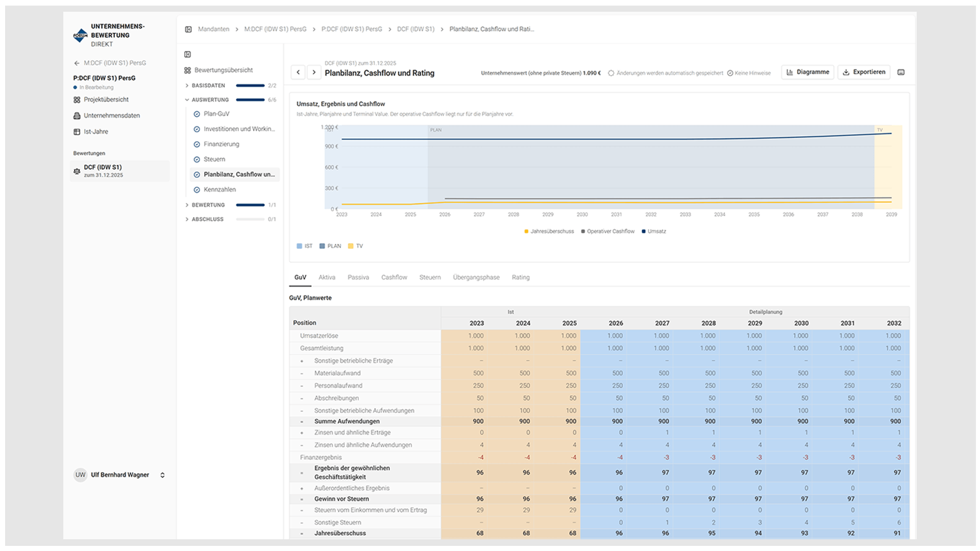Click Gewinn vor Steuern row label
Viewport: 980px width, 551px height.
(x=341, y=499)
